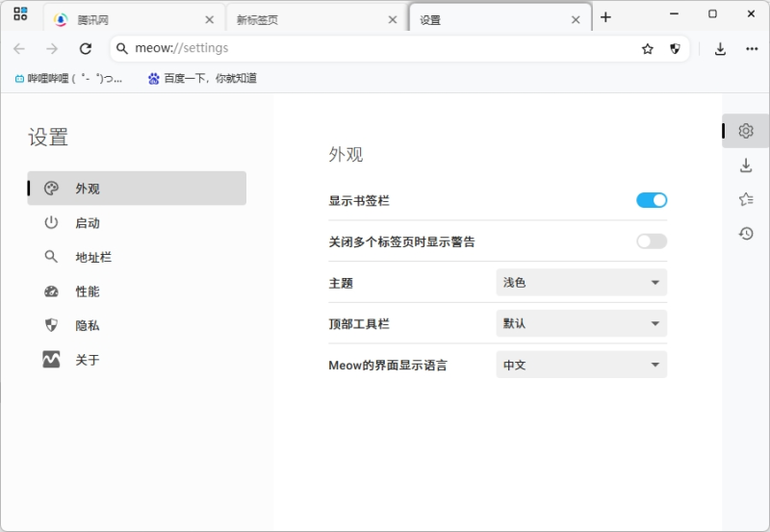The width and height of the screenshot is (770, 532).
Task: Open favorites in the right side panel
Action: click(745, 199)
